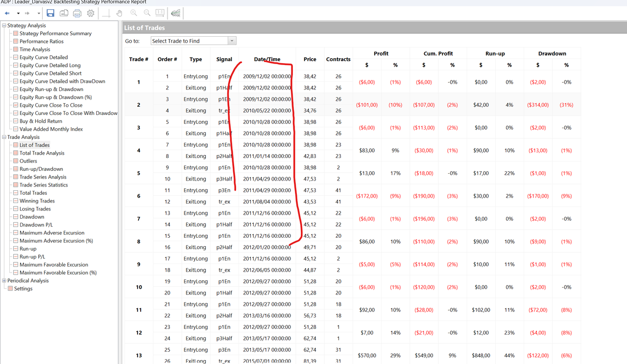The width and height of the screenshot is (627, 364).
Task: Click the Order # column header
Action: (167, 59)
